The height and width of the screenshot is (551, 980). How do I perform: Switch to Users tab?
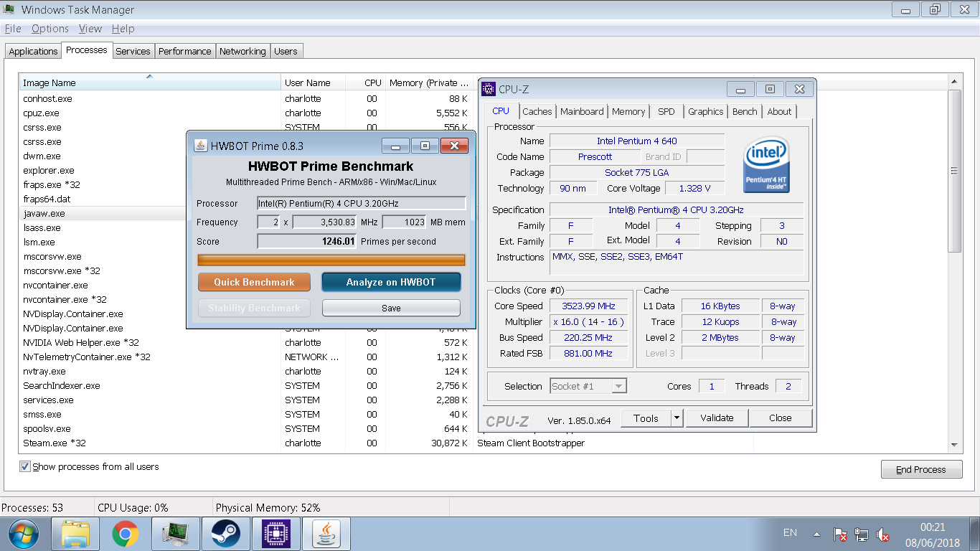click(x=286, y=51)
